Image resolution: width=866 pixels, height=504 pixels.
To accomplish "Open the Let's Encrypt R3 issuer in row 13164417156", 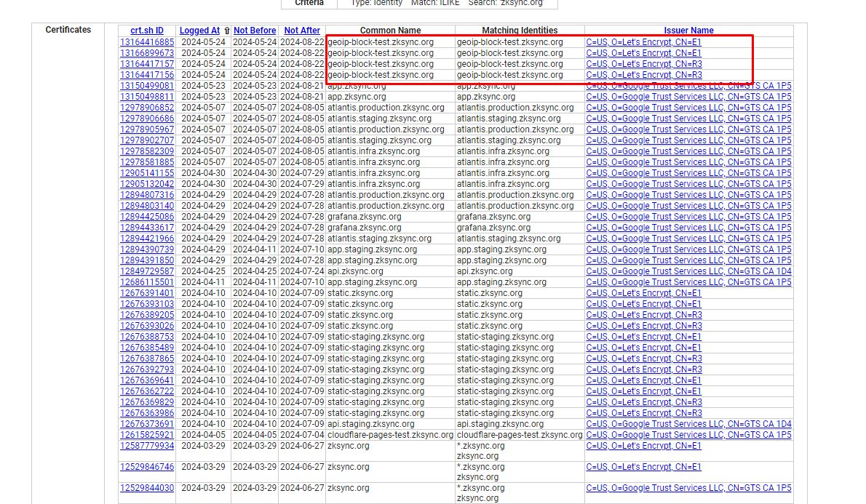I will [644, 74].
